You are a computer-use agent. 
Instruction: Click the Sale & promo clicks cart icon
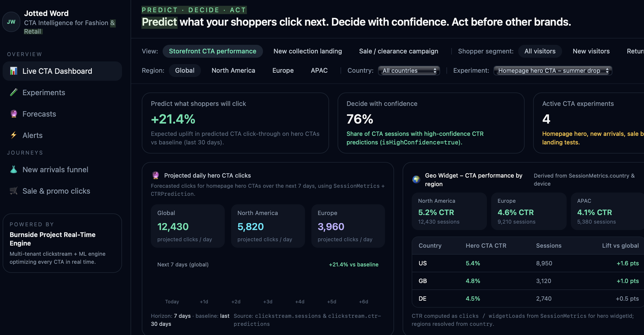(14, 191)
